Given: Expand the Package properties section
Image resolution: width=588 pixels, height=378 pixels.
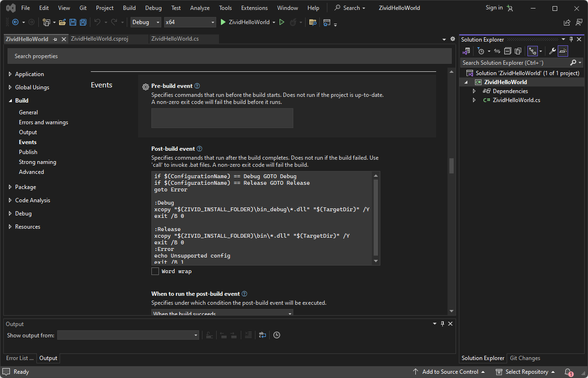Looking at the screenshot, I should pos(10,187).
